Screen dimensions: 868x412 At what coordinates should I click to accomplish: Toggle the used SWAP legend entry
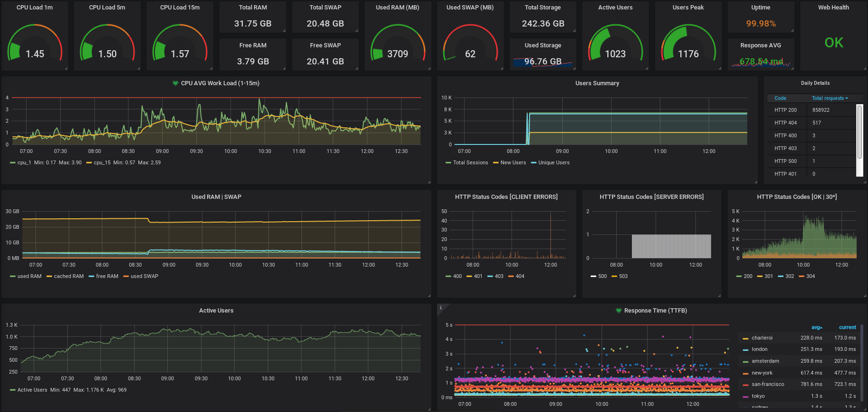(x=145, y=276)
